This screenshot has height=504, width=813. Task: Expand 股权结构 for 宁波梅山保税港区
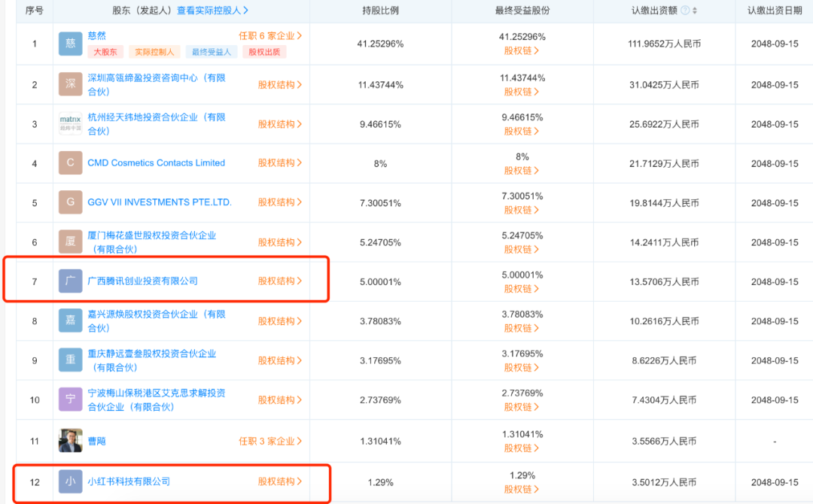coord(280,399)
